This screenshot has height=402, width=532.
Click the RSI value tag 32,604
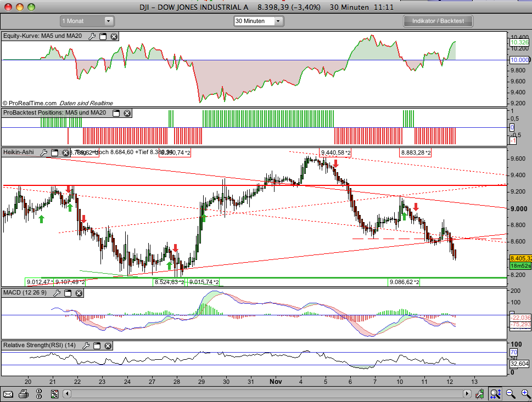coord(519,364)
